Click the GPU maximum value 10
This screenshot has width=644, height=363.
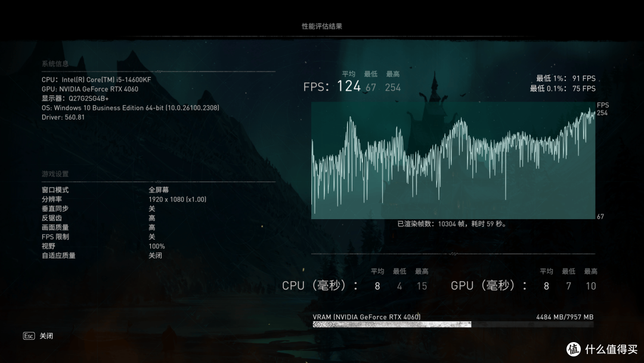pyautogui.click(x=590, y=286)
